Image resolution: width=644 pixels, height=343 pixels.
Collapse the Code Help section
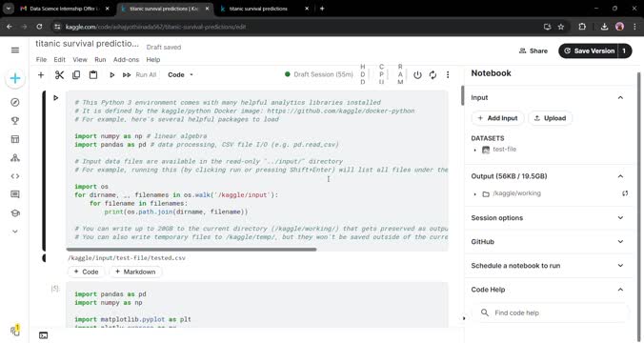pyautogui.click(x=620, y=290)
